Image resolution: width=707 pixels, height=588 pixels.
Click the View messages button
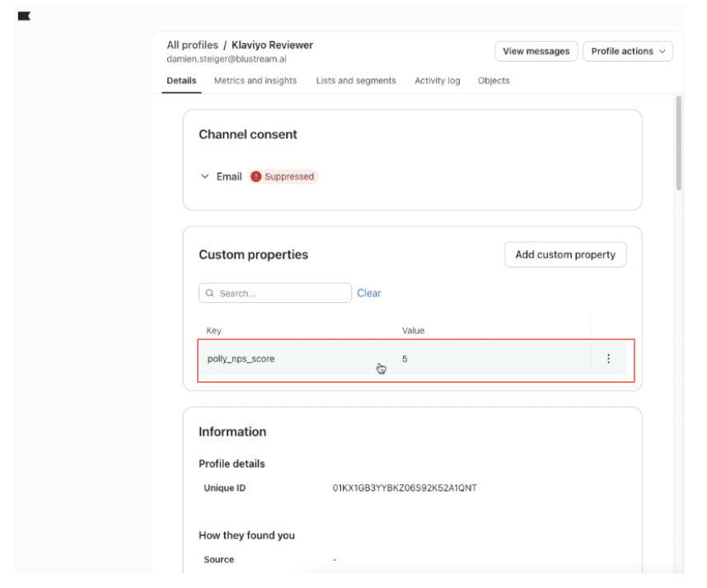coord(536,51)
